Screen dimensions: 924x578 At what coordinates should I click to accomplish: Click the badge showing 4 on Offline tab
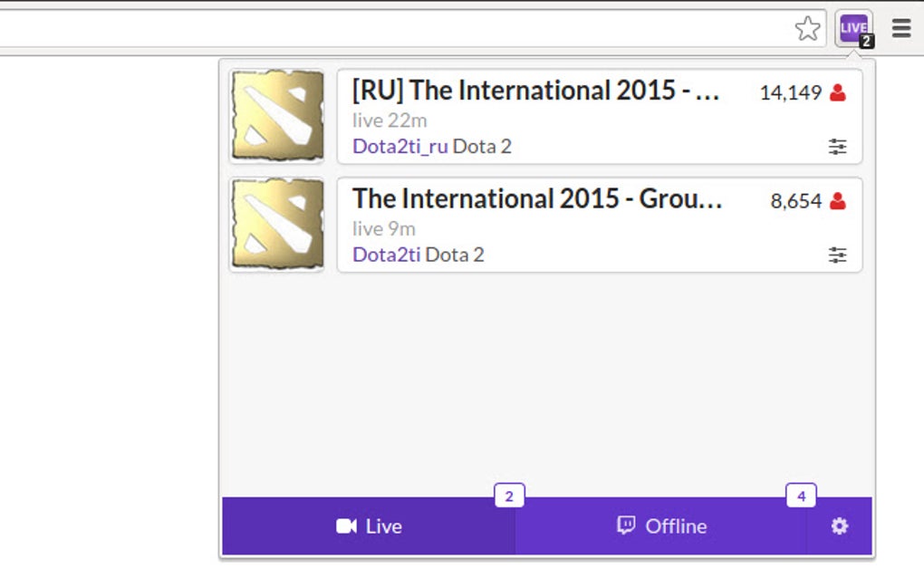click(x=801, y=496)
